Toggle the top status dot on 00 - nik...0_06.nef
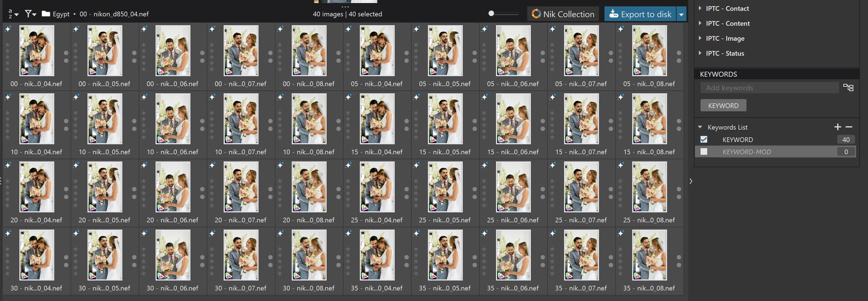The width and height of the screenshot is (868, 301). click(x=202, y=53)
